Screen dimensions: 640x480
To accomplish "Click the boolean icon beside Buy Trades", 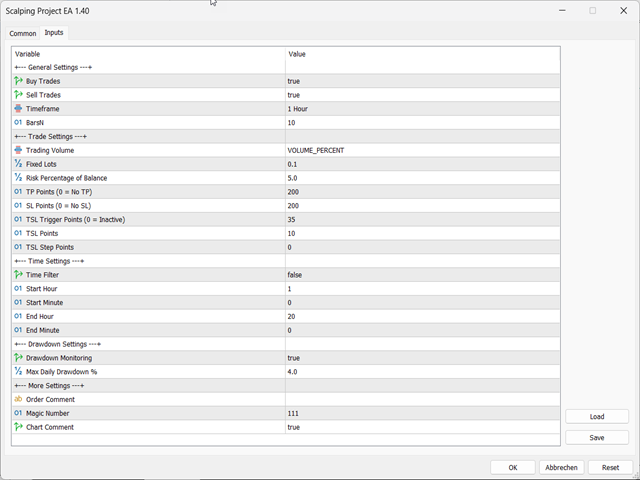I will 18,81.
